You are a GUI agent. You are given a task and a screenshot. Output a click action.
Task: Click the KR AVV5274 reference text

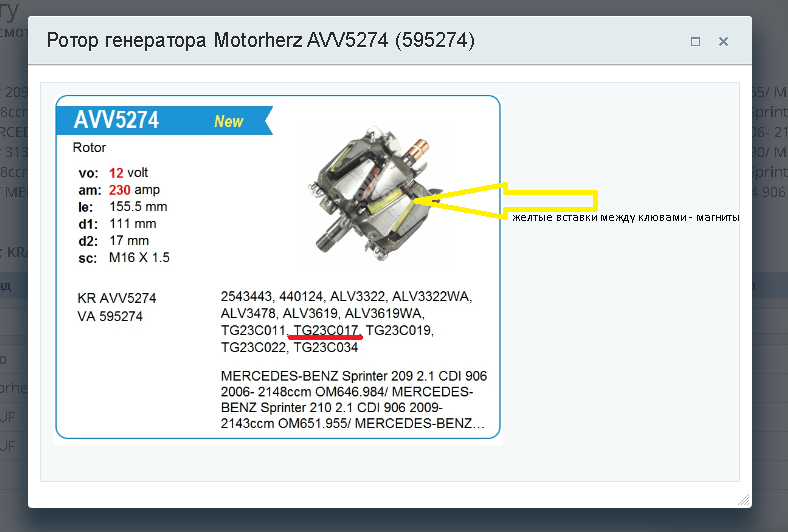tap(117, 298)
